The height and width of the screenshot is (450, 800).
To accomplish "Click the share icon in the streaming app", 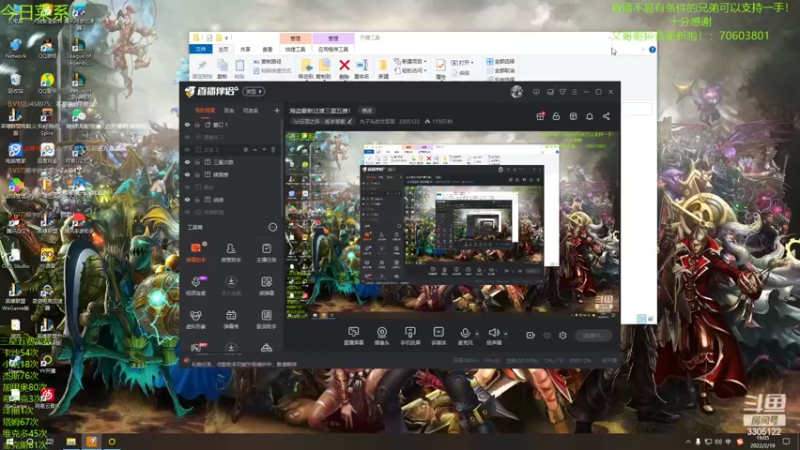I will coord(606,116).
